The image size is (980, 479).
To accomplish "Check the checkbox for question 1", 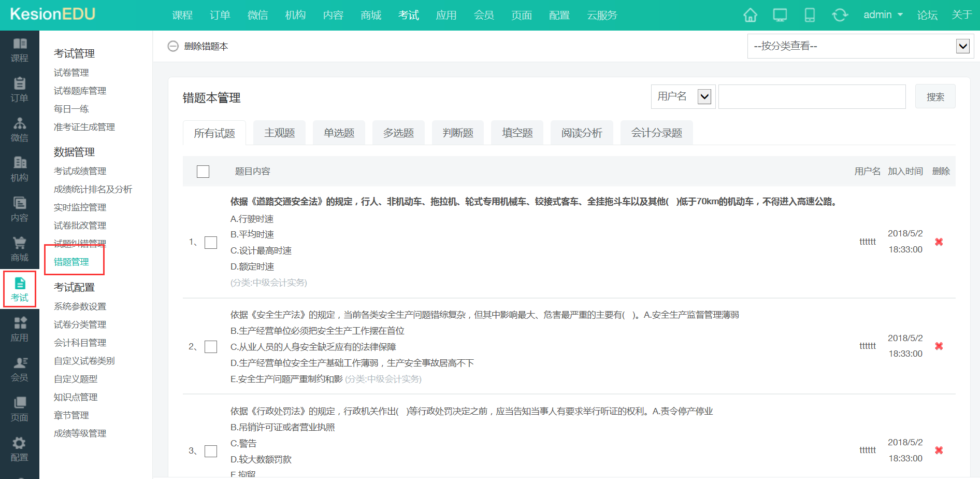I will click(x=211, y=242).
